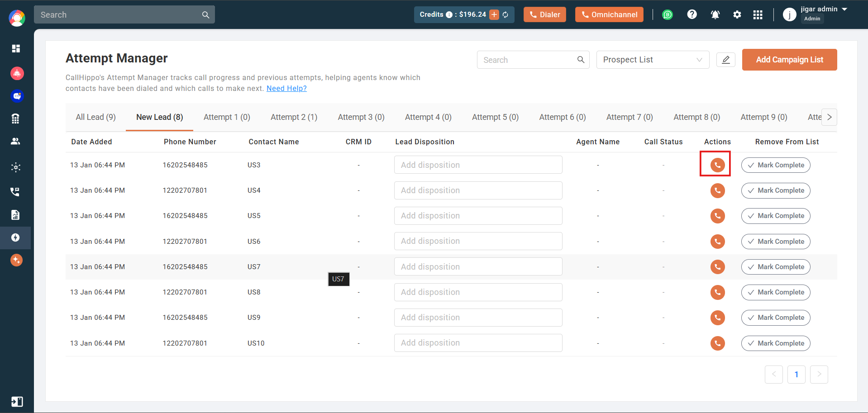Click Add Campaign List button
Image resolution: width=868 pixels, height=413 pixels.
790,60
